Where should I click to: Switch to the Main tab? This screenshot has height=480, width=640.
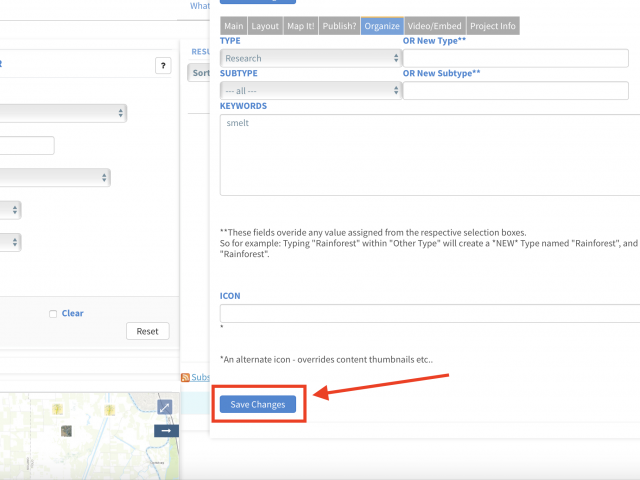coord(233,26)
